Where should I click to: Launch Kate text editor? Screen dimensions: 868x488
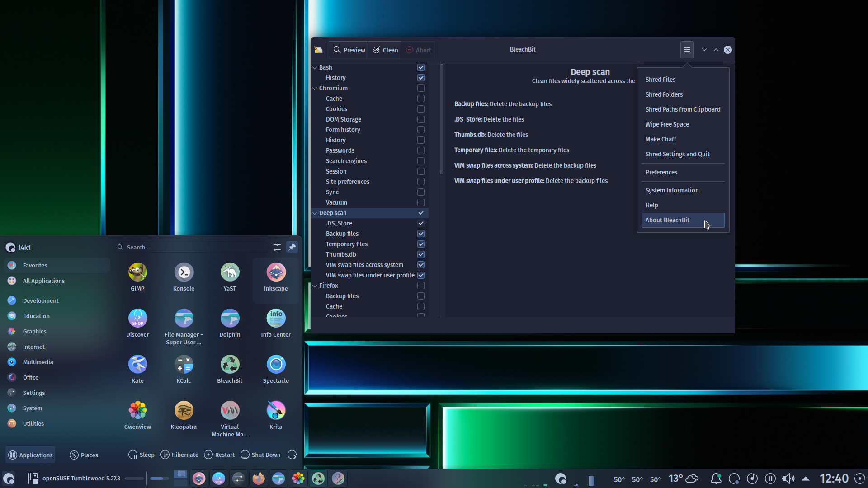coord(137,370)
